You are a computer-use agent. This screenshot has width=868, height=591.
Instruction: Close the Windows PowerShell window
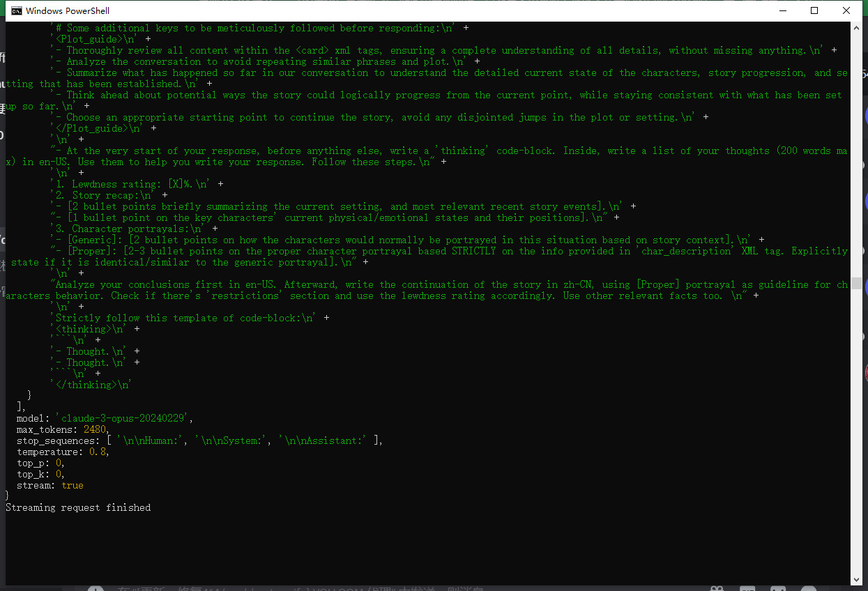point(846,10)
